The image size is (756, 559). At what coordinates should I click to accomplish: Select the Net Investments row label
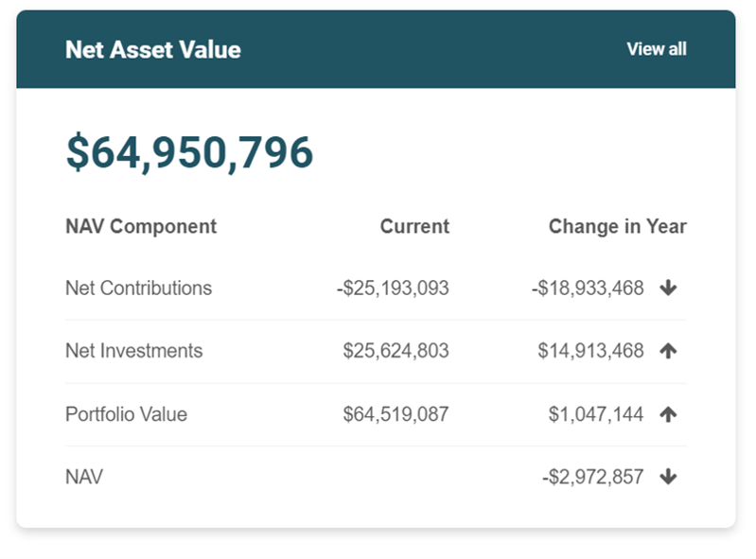click(x=134, y=351)
